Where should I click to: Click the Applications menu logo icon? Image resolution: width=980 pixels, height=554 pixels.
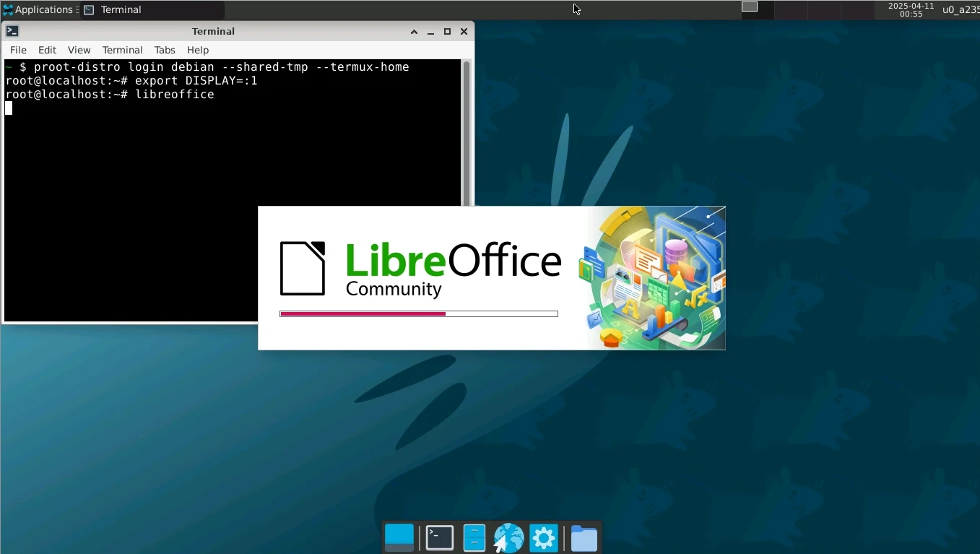point(8,9)
